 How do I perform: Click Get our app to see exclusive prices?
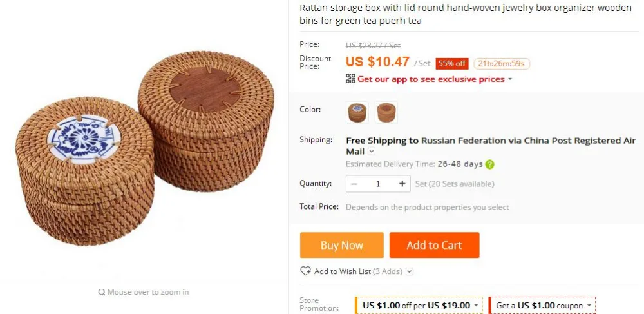[431, 79]
